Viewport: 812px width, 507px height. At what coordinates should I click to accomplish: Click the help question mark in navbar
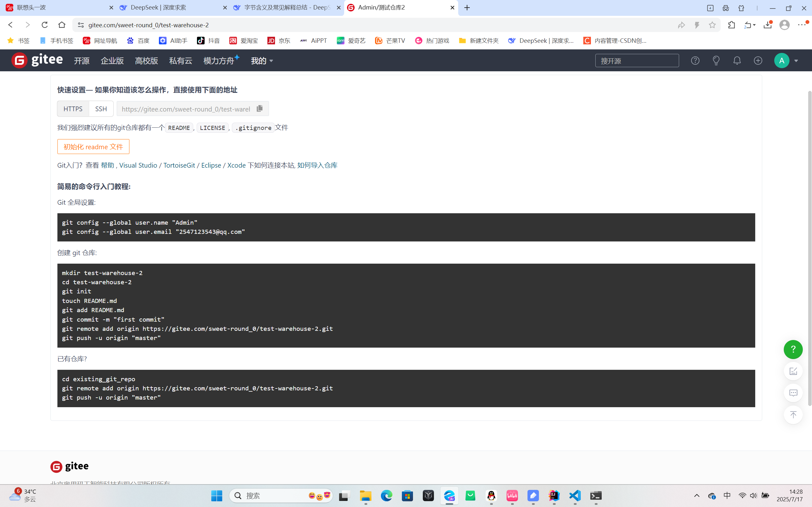(695, 61)
